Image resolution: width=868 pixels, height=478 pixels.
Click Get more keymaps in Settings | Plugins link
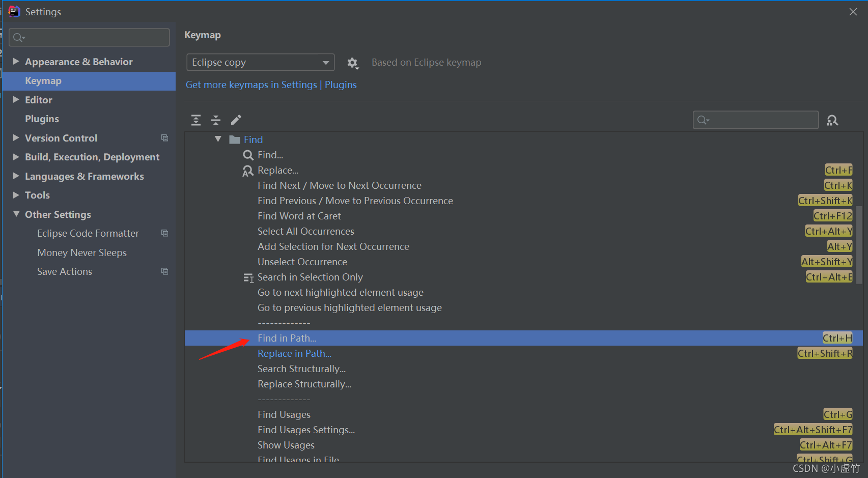point(271,85)
